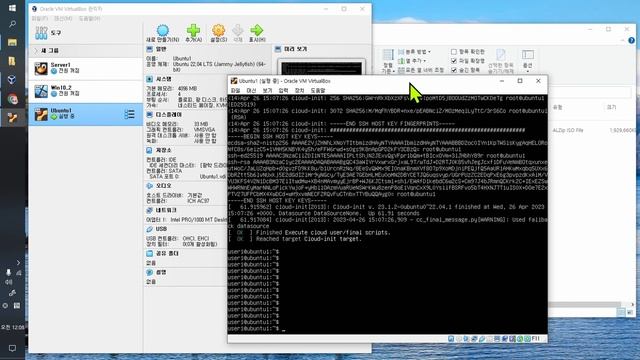Select the Win10_2 virtual machine
The width and height of the screenshot is (640, 360).
click(x=85, y=91)
